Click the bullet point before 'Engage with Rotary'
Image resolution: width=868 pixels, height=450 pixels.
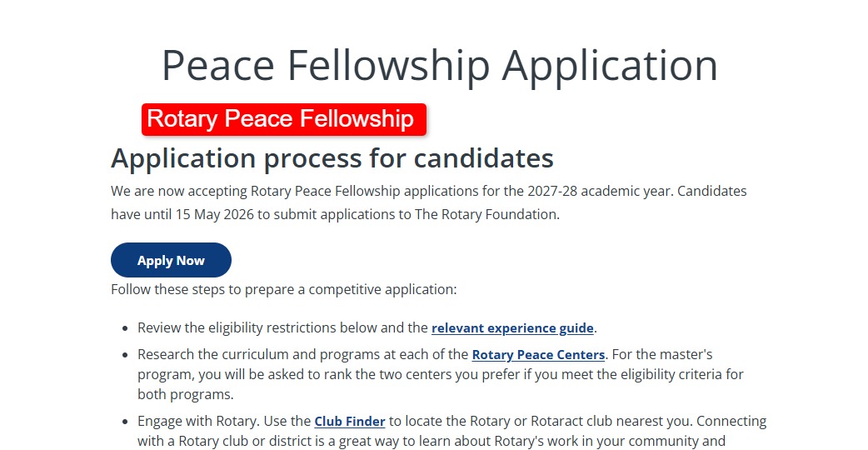coord(125,422)
